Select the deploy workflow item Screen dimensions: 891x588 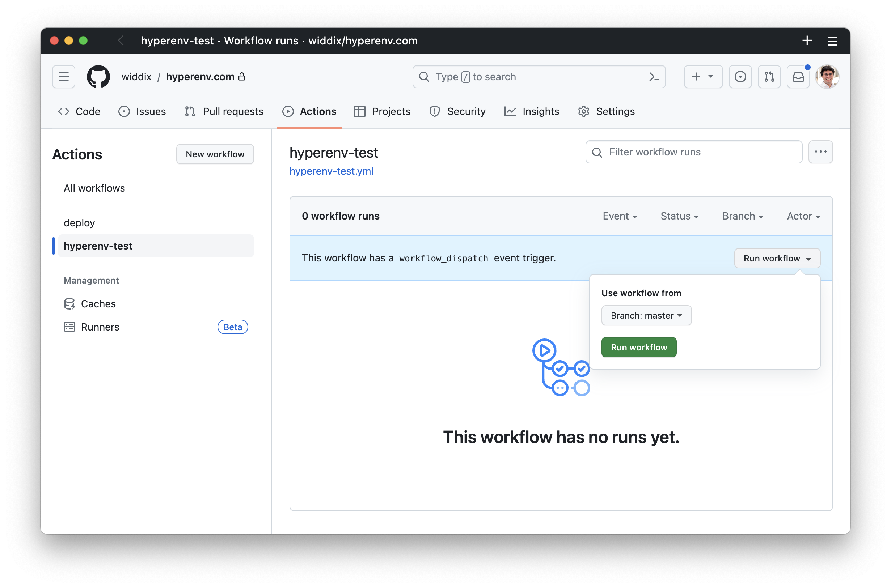(x=79, y=222)
